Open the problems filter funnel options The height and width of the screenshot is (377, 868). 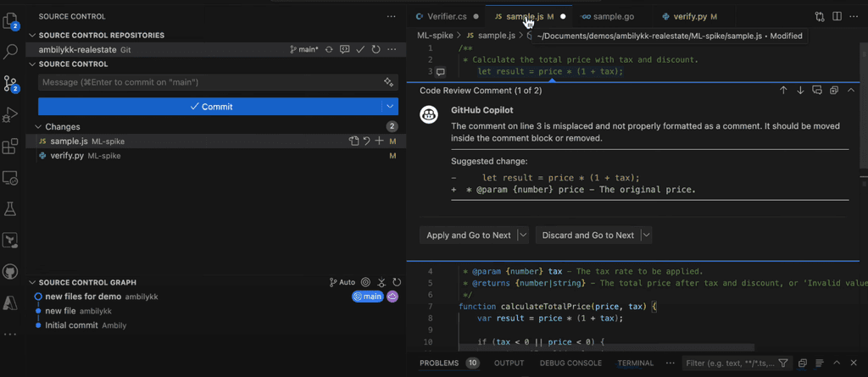tap(783, 363)
